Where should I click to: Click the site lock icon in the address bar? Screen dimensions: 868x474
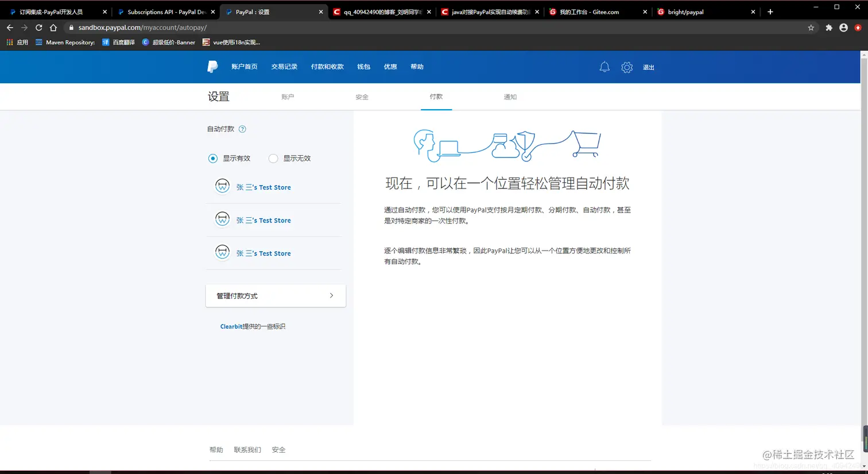[x=71, y=28]
